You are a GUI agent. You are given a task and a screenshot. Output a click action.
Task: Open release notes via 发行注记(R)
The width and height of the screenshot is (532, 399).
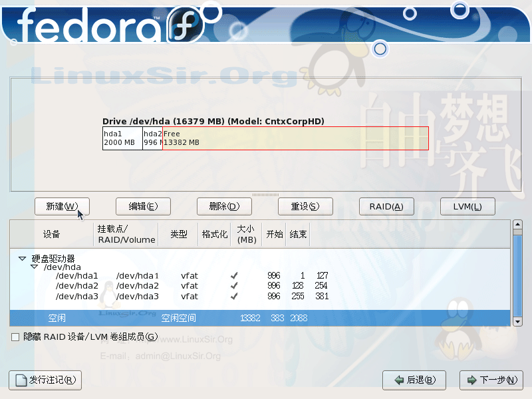45,380
